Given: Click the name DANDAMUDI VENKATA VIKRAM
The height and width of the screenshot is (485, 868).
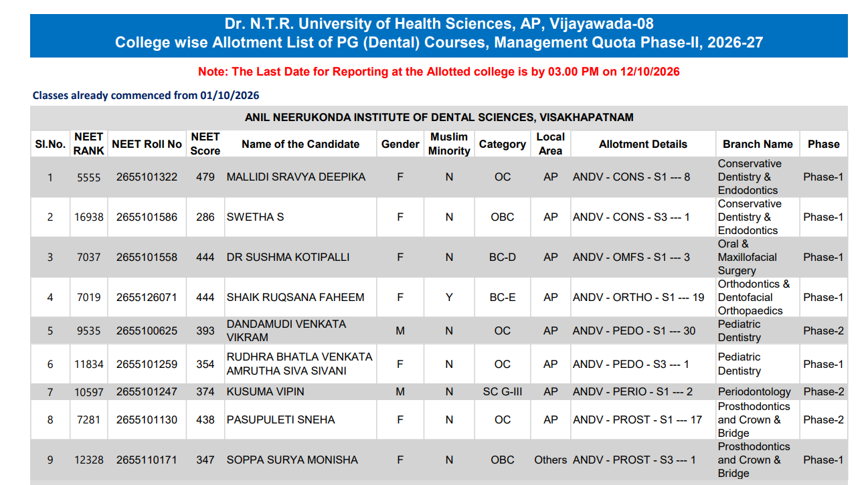Looking at the screenshot, I should click(x=286, y=331).
